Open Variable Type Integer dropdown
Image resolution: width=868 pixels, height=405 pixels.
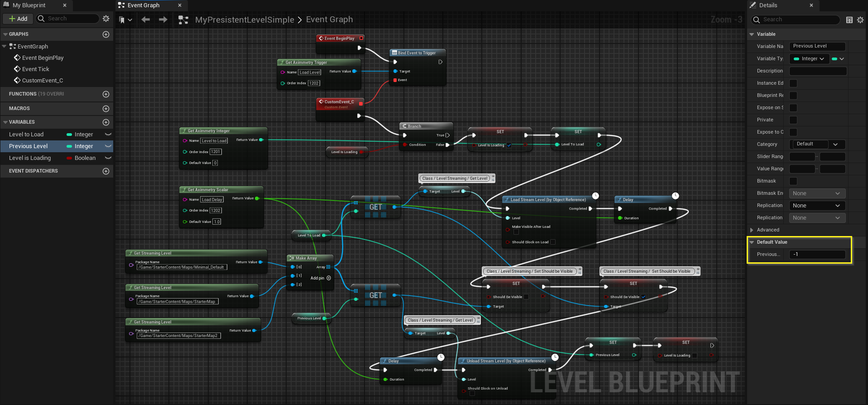(810, 59)
